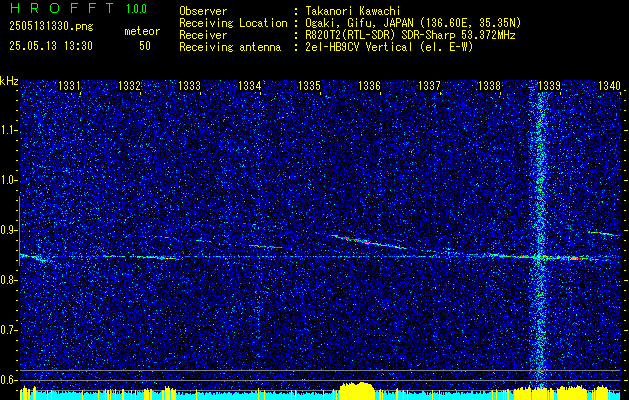Click the version number 1.0.0

pos(136,8)
